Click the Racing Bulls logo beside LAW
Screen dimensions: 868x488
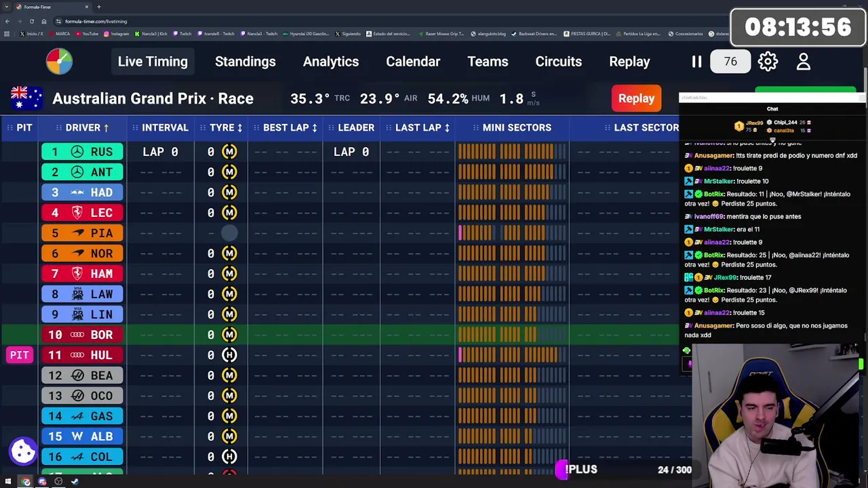pyautogui.click(x=77, y=294)
